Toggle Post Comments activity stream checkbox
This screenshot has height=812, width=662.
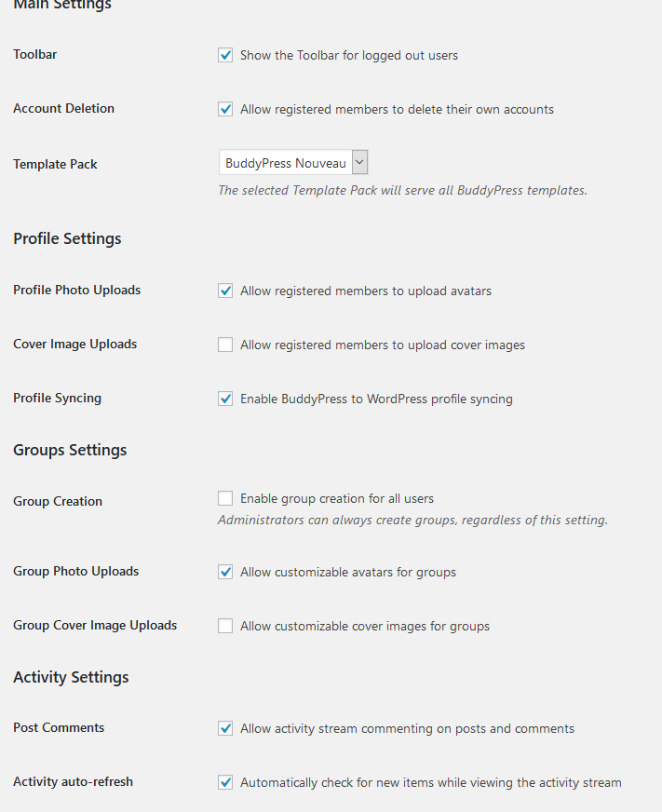click(x=225, y=728)
